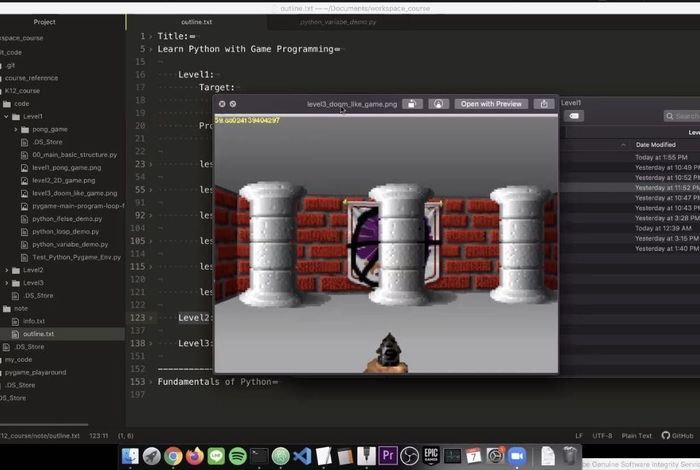Click the tree view horizontal scrollbar

44,424
